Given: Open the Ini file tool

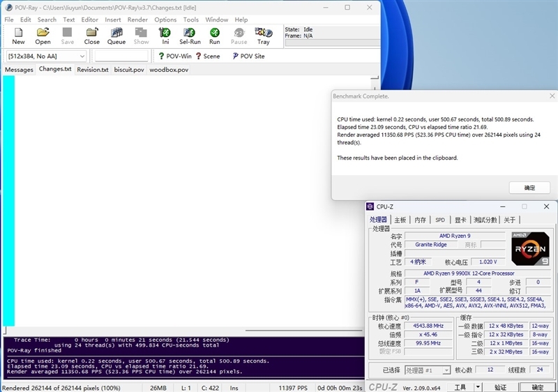Looking at the screenshot, I should pos(165,36).
